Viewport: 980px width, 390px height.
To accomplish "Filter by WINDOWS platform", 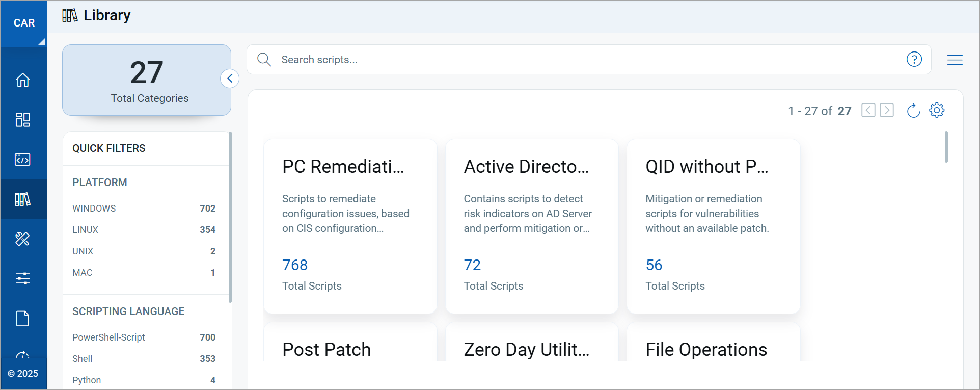I will pos(94,209).
